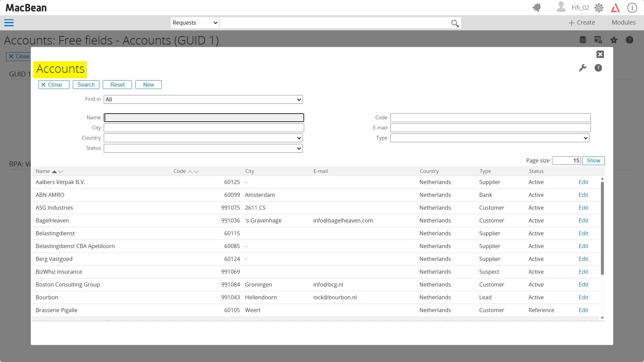Viewport: 644px width, 362px height.
Task: Expand the Type dropdown filter
Action: tap(489, 138)
